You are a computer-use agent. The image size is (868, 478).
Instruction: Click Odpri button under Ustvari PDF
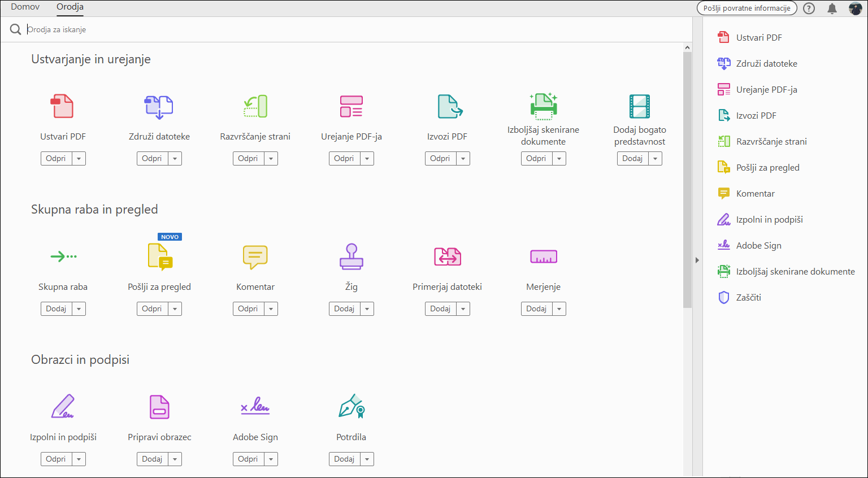(x=57, y=159)
